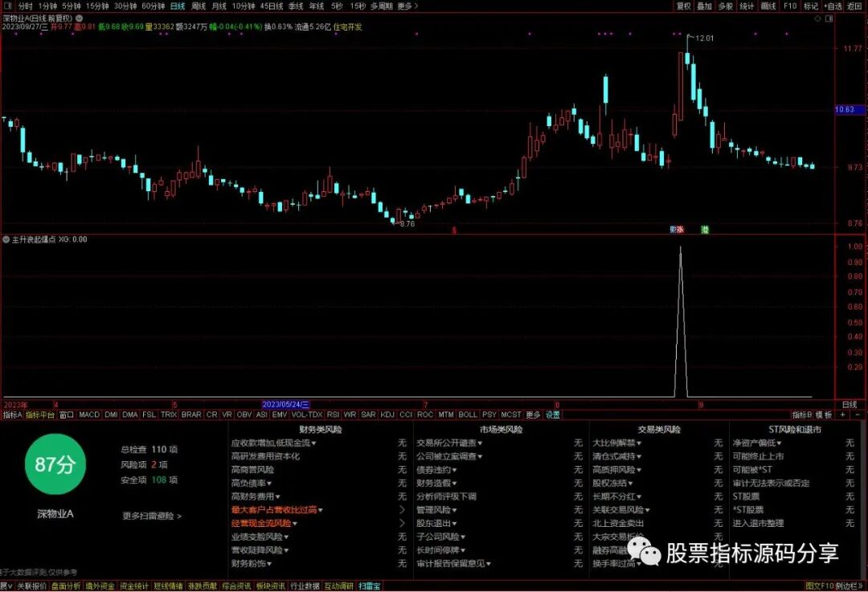Open the 扫雷宝 bottom tab
868x592 pixels.
(x=369, y=586)
